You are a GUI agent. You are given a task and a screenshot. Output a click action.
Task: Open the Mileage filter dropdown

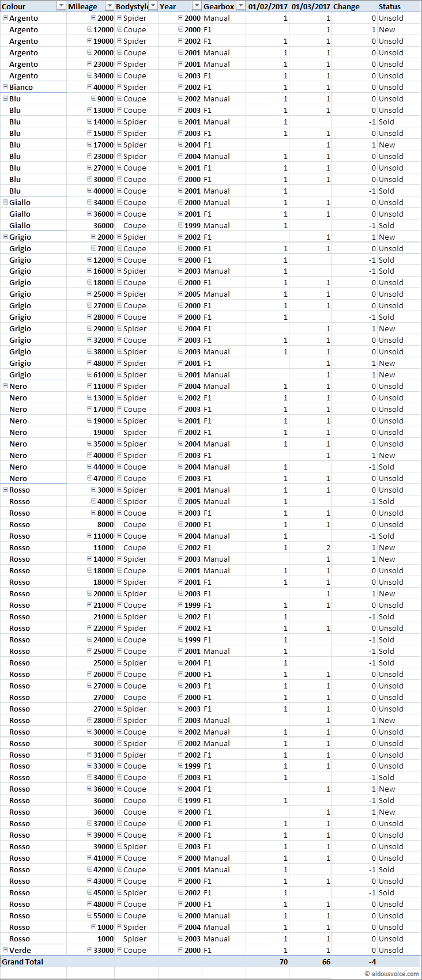click(109, 6)
